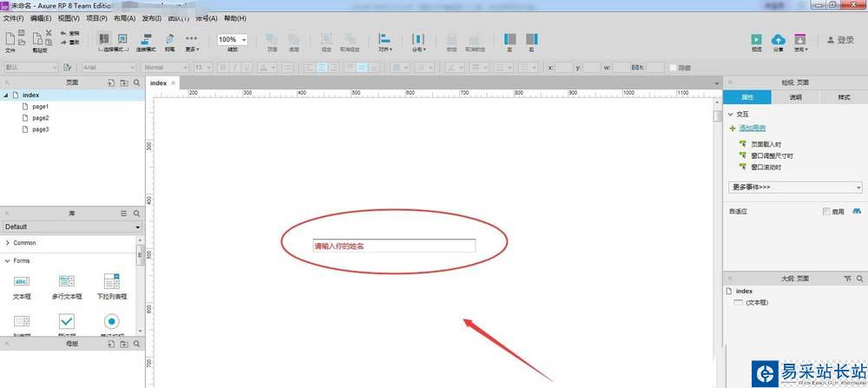Switch to the Style (样式) inspector tab
Screen dimensions: 868x388
tap(844, 97)
